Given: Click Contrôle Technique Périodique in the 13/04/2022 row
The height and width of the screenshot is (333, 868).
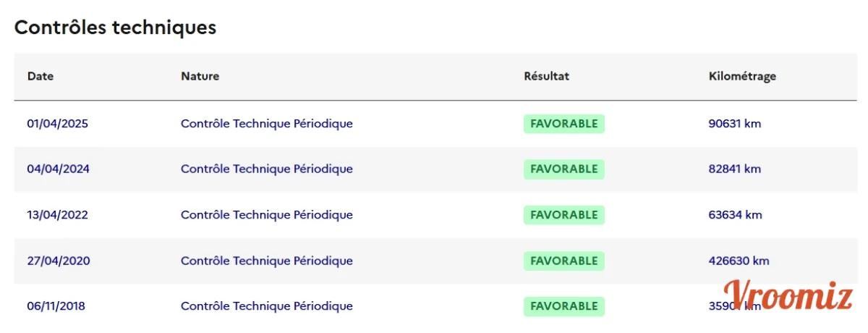Looking at the screenshot, I should click(x=267, y=215).
